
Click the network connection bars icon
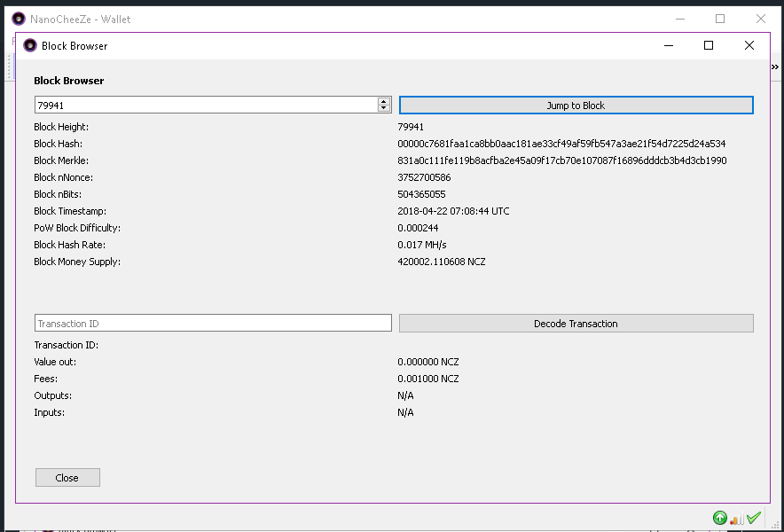[736, 519]
